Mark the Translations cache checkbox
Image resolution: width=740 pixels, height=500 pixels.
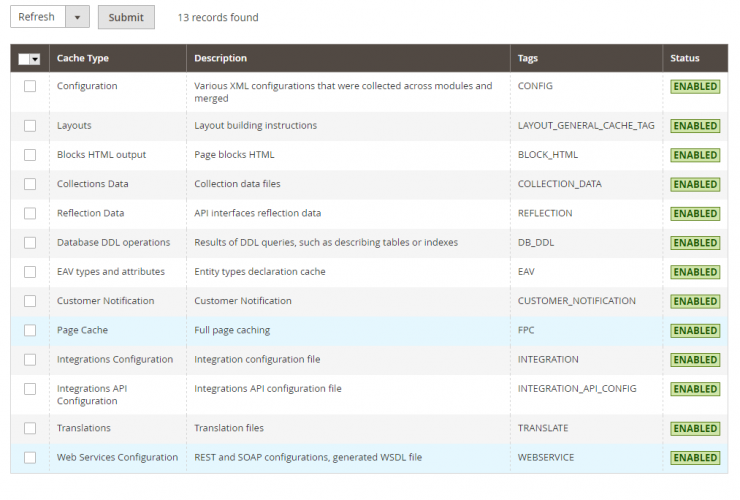coord(30,428)
